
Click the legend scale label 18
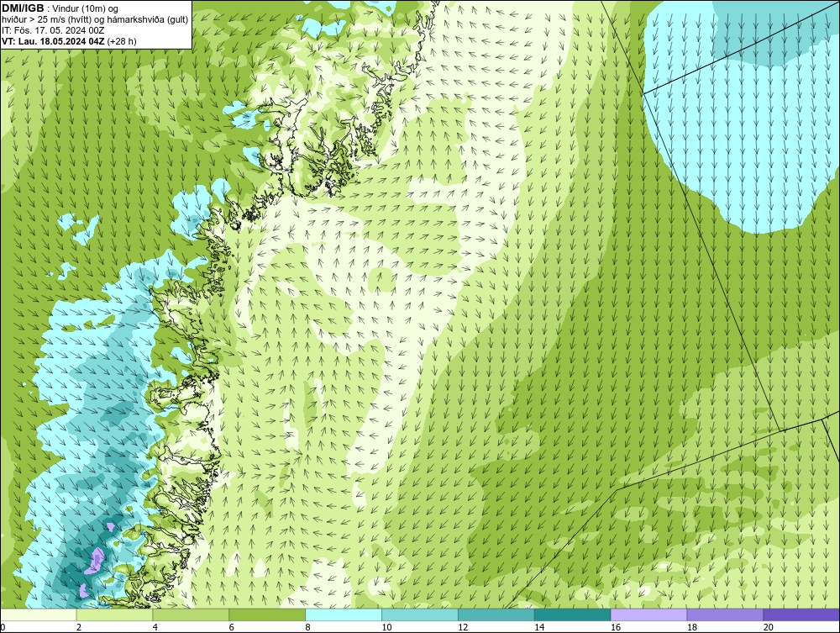[691, 627]
